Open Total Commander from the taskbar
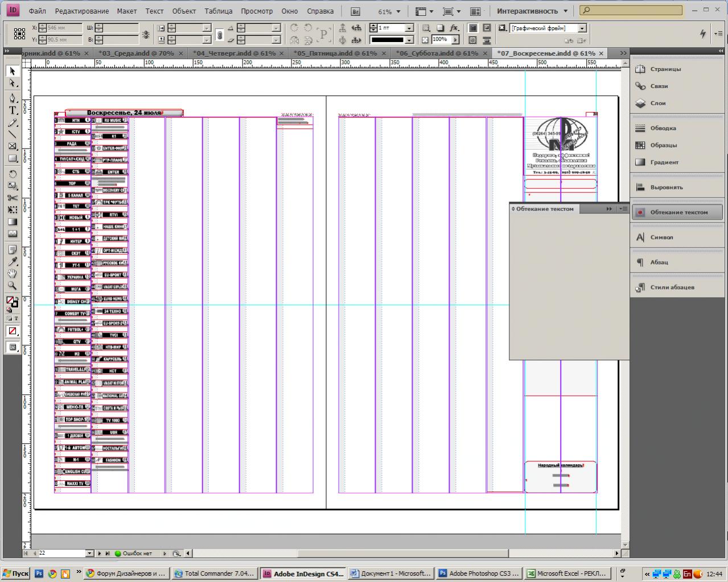Image resolution: width=728 pixels, height=582 pixels. 215,573
